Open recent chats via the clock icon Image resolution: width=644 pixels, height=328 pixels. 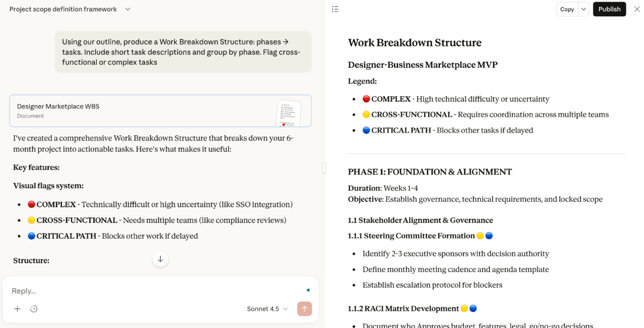34,309
